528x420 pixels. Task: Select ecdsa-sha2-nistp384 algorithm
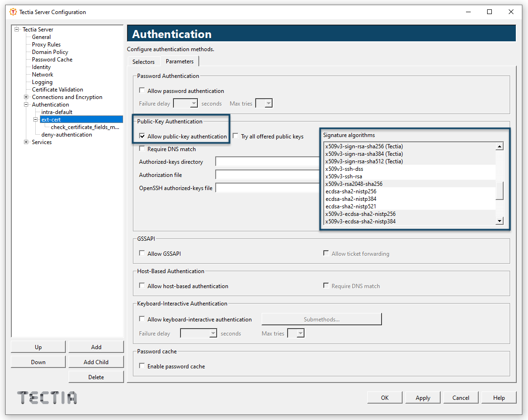tap(410, 199)
